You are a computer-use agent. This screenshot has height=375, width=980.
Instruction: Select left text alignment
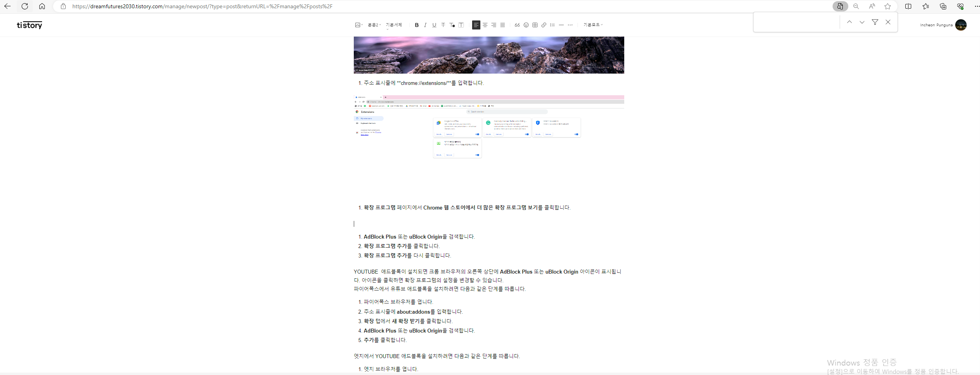tap(476, 25)
